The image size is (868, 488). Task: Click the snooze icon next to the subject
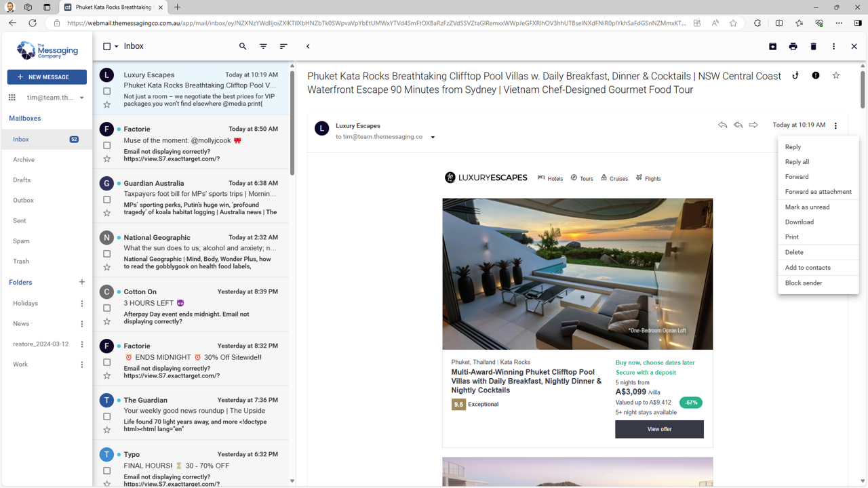point(795,76)
